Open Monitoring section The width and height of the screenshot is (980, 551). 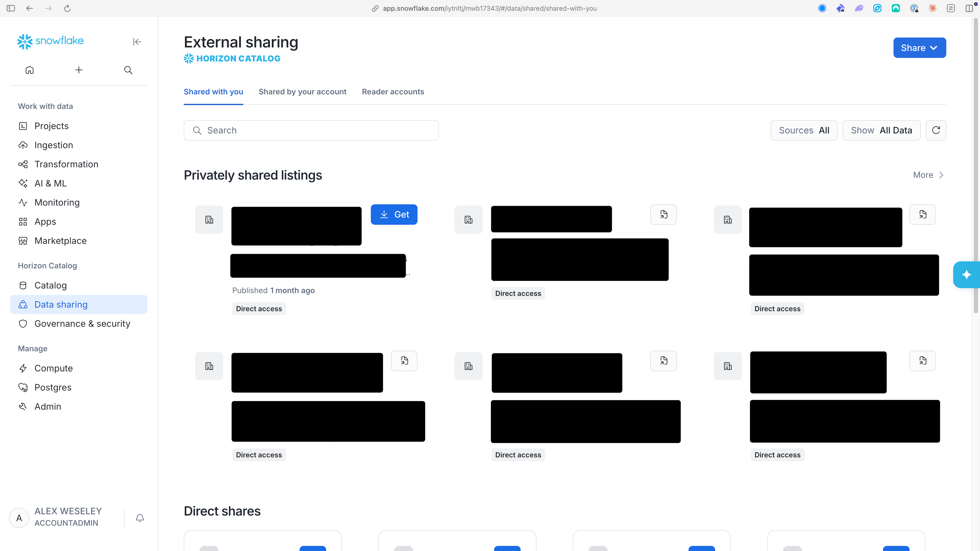[79, 202]
